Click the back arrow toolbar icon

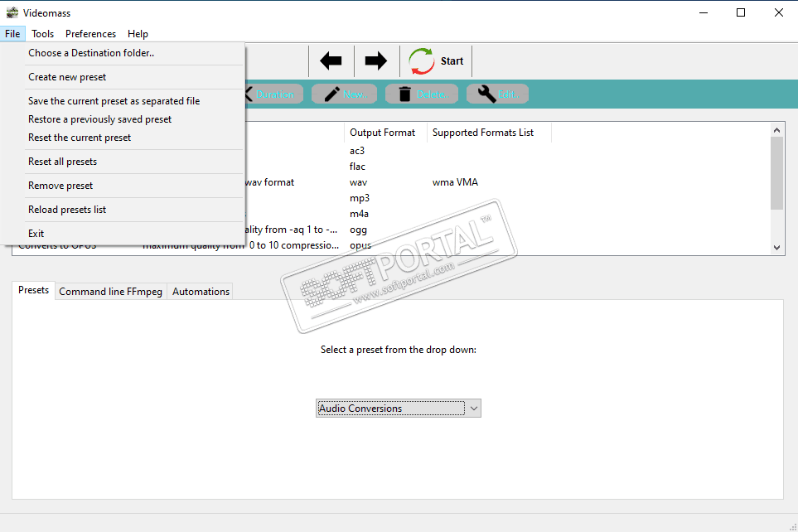point(331,61)
